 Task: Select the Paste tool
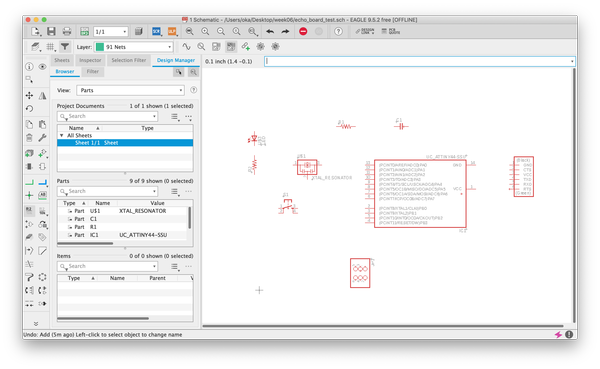click(x=42, y=124)
